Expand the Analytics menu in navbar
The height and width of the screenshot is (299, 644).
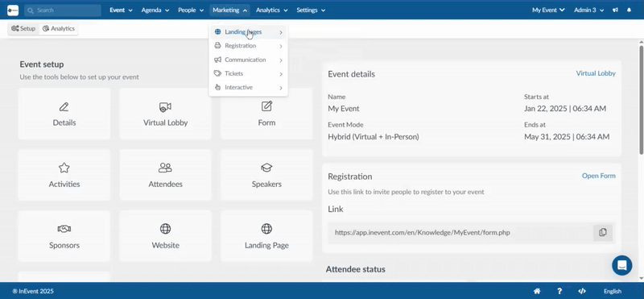click(x=271, y=10)
